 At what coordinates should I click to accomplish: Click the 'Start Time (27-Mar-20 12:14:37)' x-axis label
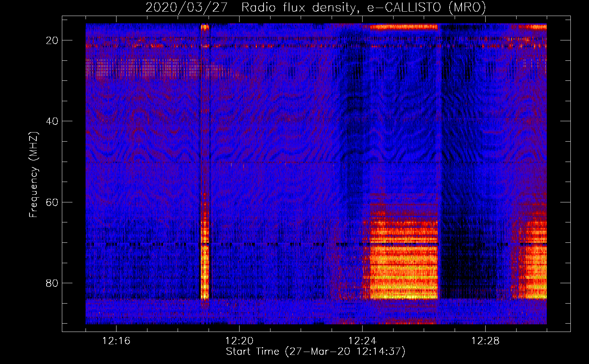pyautogui.click(x=316, y=352)
